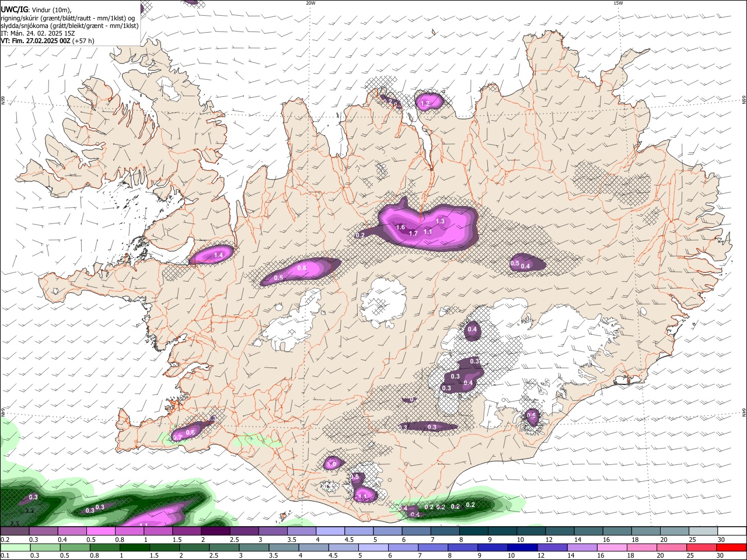Select the darkest green 1–1.5 swatch in the rain legend
This screenshot has height=560, width=747.
(135, 547)
